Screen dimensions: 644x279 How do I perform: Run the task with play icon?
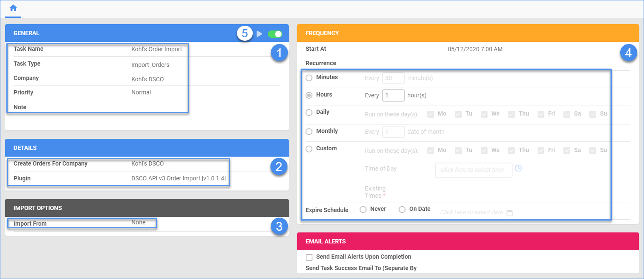(259, 34)
